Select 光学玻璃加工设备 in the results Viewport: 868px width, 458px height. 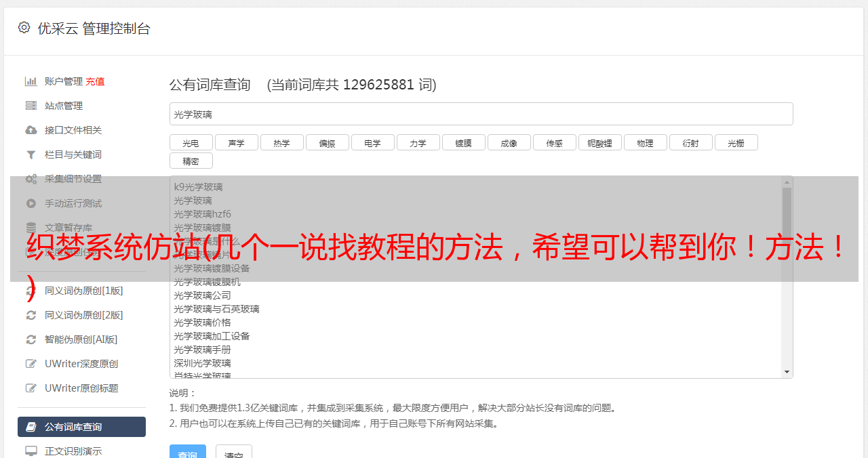coord(212,336)
